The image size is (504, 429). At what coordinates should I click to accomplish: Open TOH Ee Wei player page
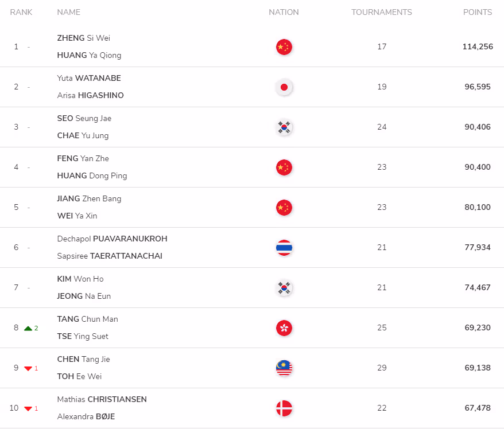click(x=79, y=376)
